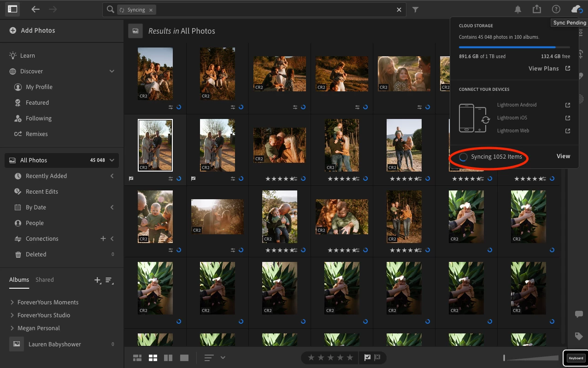588x368 pixels.
Task: Expand the Recently Added arrow
Action: [112, 176]
